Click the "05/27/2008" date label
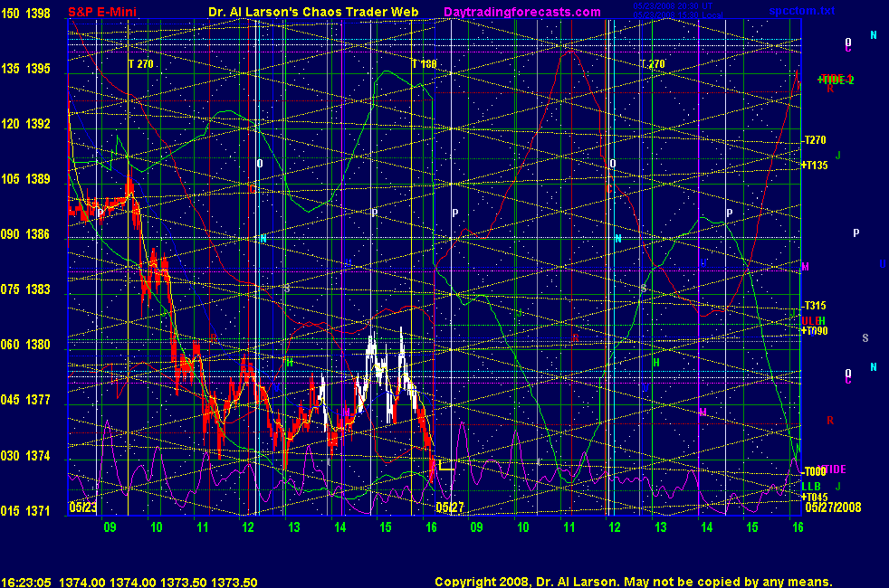 tap(833, 507)
